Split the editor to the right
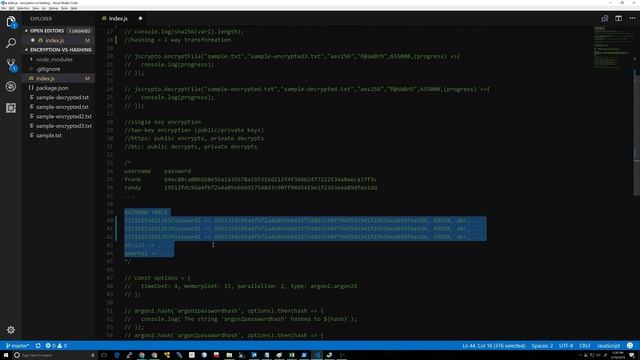The height and width of the screenshot is (360, 640). (618, 18)
